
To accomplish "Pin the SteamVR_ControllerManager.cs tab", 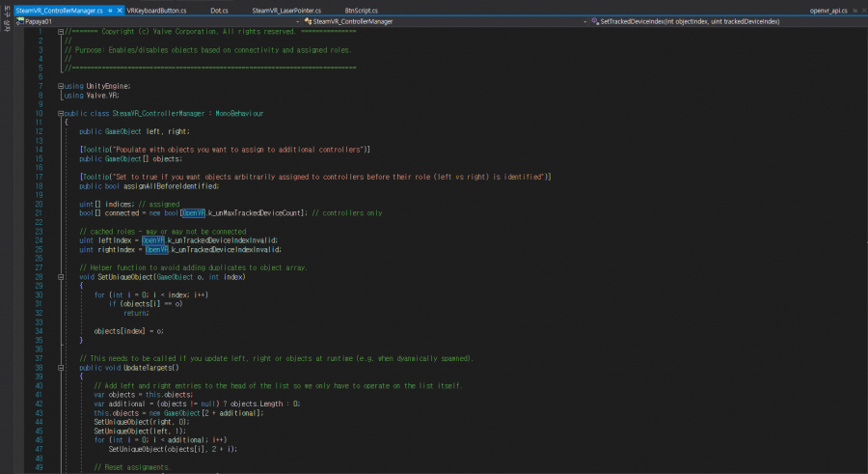I will pyautogui.click(x=111, y=11).
